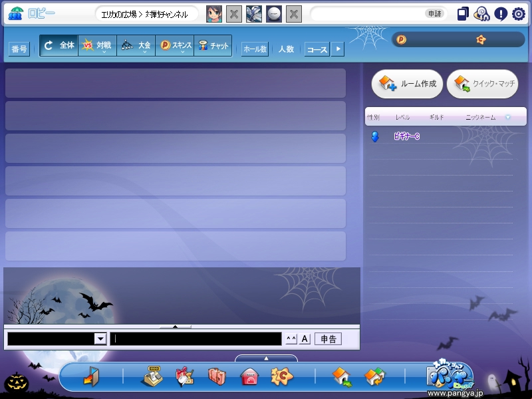The image size is (532, 399).
Task: Open the cash register shop icon
Action: [152, 376]
